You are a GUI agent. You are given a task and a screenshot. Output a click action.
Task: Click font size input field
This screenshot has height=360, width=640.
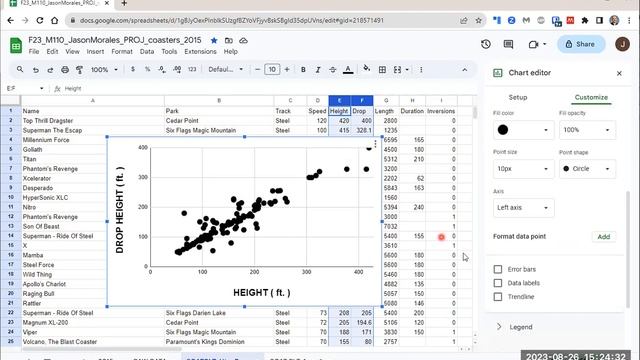click(272, 69)
